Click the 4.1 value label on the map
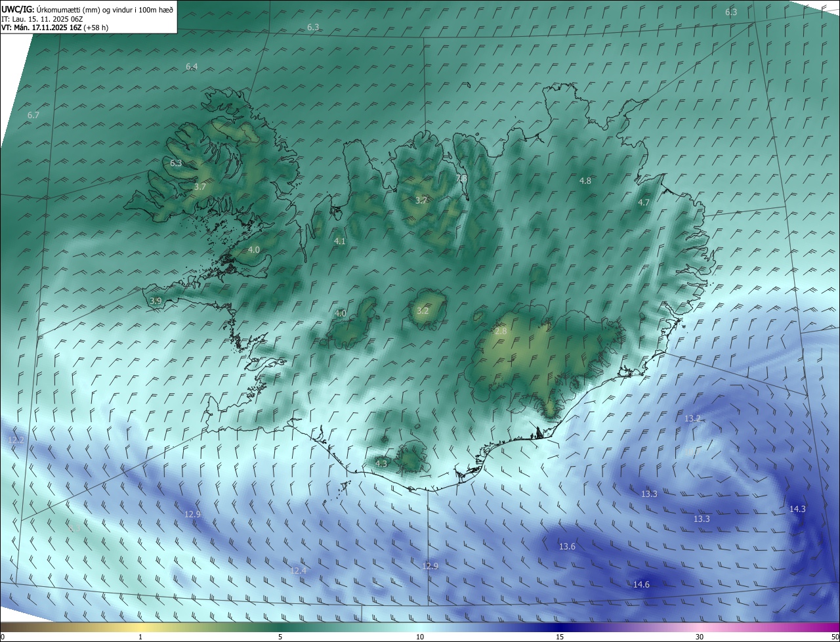This screenshot has height=642, width=840. pos(340,242)
